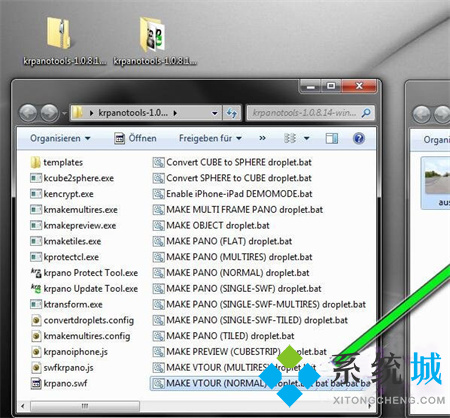Show more toolbar commands via double chevron

[263, 138]
